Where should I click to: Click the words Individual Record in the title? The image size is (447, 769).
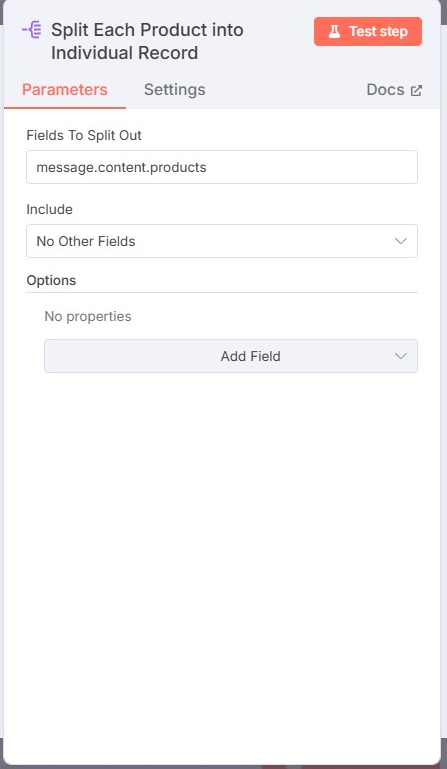click(x=125, y=53)
